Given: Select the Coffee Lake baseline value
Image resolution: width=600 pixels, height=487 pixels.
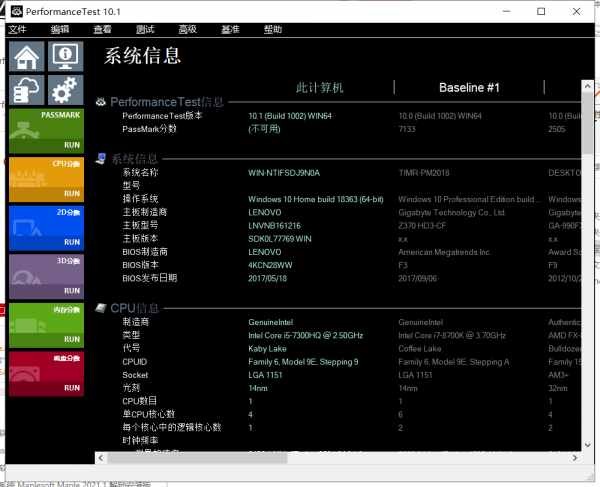Looking at the screenshot, I should 419,349.
